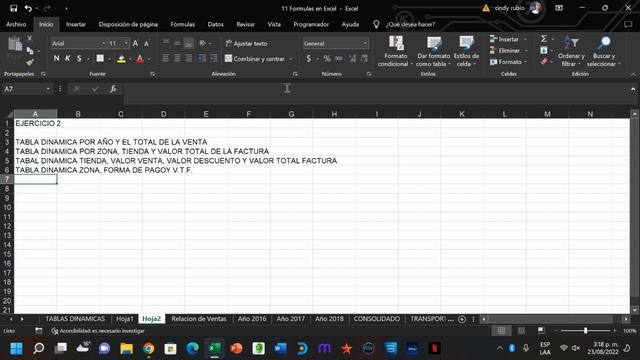The height and width of the screenshot is (360, 640).
Task: Open Ordenar y filtrar
Action: (571, 51)
